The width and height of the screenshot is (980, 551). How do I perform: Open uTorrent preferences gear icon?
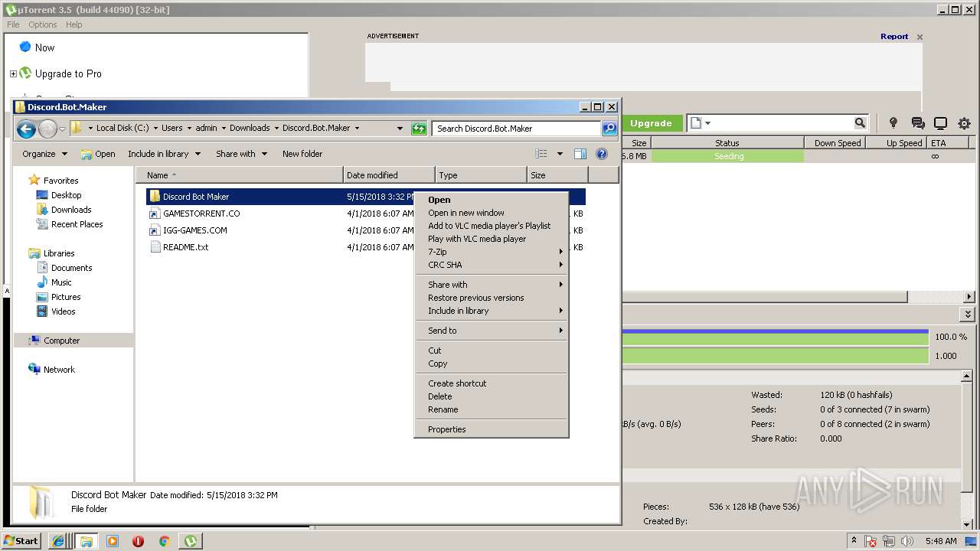tap(964, 123)
